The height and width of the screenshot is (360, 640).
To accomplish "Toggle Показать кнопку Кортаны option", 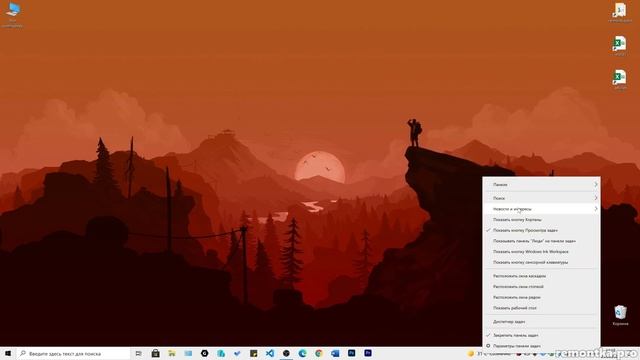I will 541,220.
